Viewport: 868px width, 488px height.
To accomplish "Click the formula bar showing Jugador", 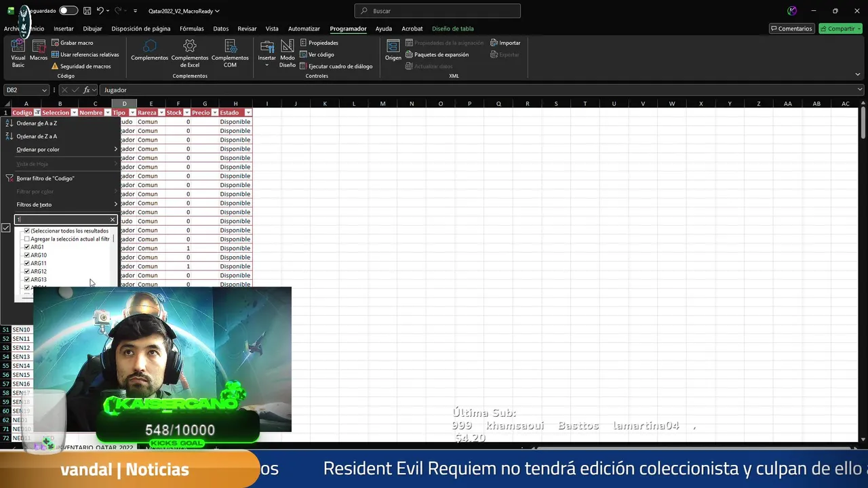I will click(478, 90).
